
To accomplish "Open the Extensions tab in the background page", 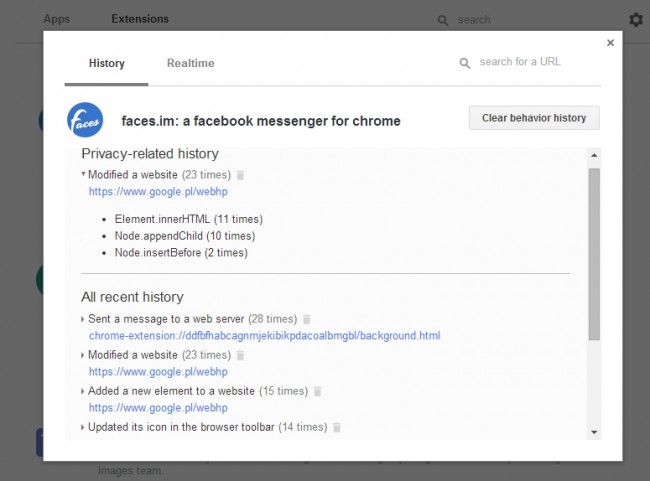I will [x=140, y=19].
